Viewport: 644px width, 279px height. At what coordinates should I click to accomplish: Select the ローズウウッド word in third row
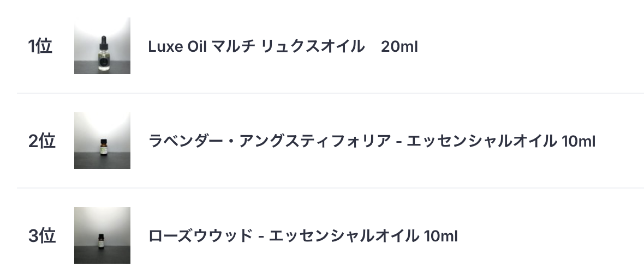(x=200, y=236)
